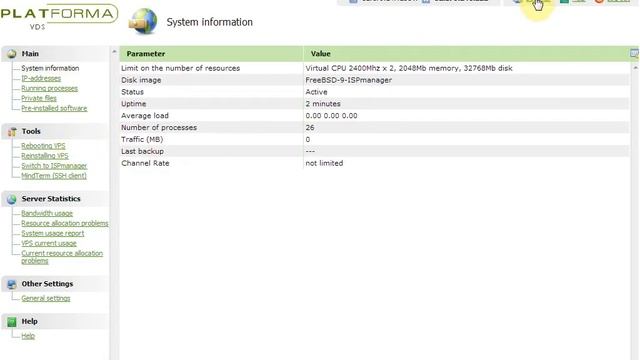Select System information in the sidebar
The height and width of the screenshot is (360, 640).
click(x=50, y=68)
